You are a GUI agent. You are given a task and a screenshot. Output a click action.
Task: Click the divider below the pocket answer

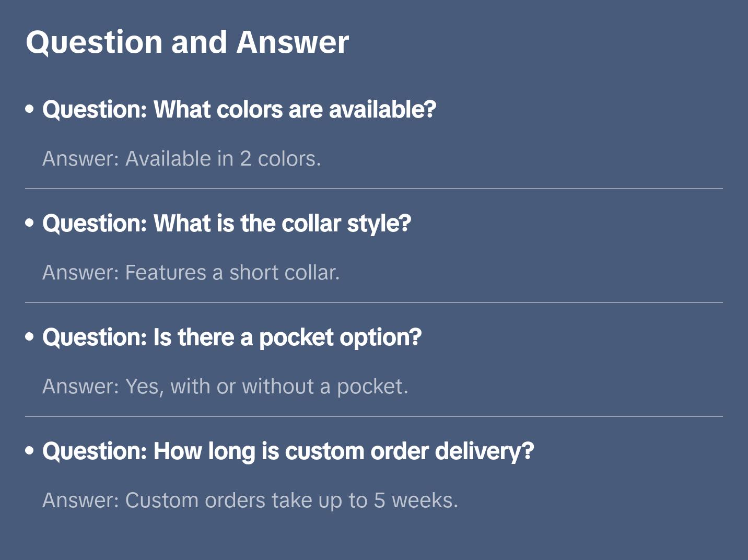pyautogui.click(x=373, y=416)
